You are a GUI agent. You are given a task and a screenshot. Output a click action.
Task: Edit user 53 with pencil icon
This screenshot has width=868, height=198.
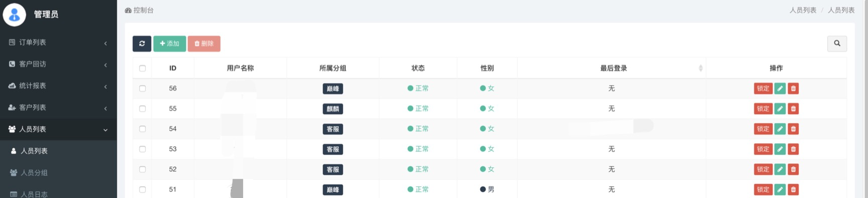780,149
